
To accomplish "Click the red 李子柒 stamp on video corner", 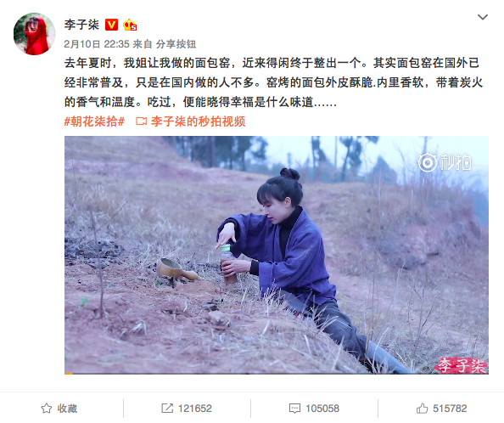I will click(x=462, y=365).
